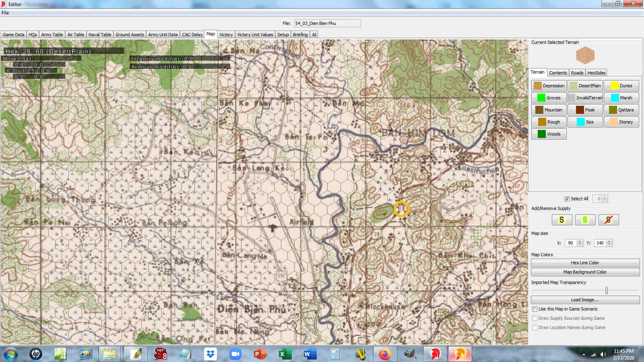Viewport: 644px width, 362px height.
Task: Select the Woods terrain type
Action: [x=549, y=134]
